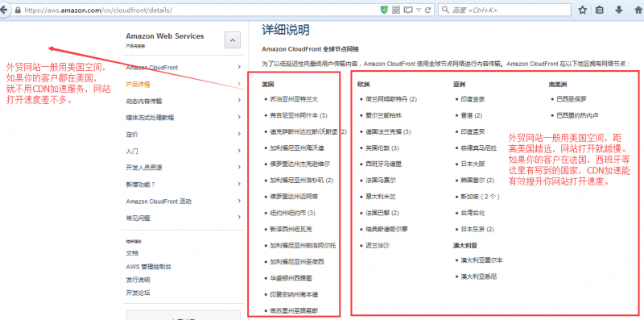
Task: Show the bookmarks list icon
Action: (x=600, y=10)
